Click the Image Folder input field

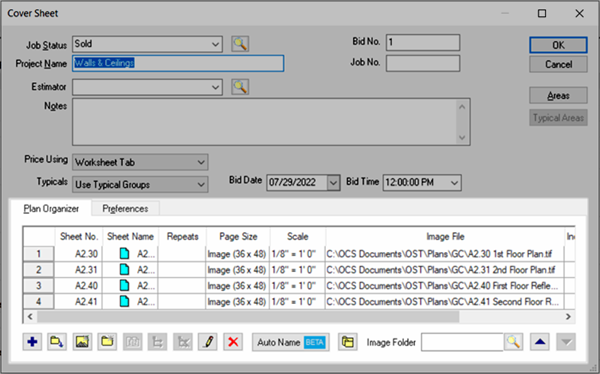click(x=462, y=342)
